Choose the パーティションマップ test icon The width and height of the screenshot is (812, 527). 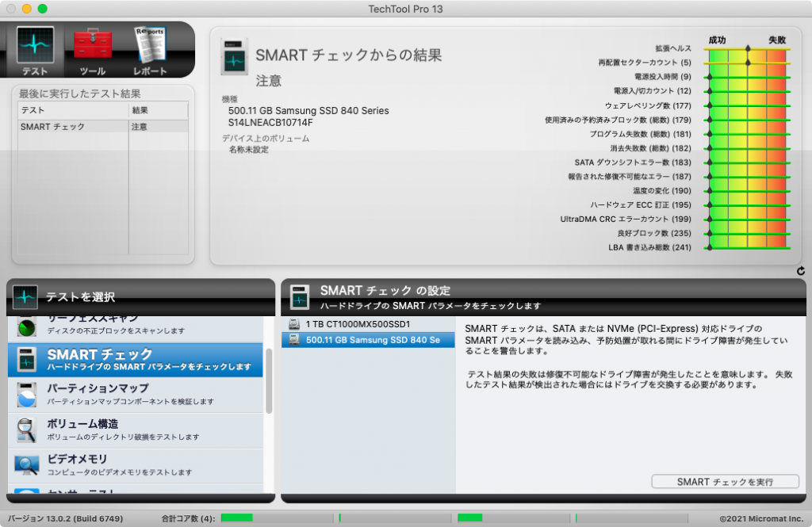point(26,395)
